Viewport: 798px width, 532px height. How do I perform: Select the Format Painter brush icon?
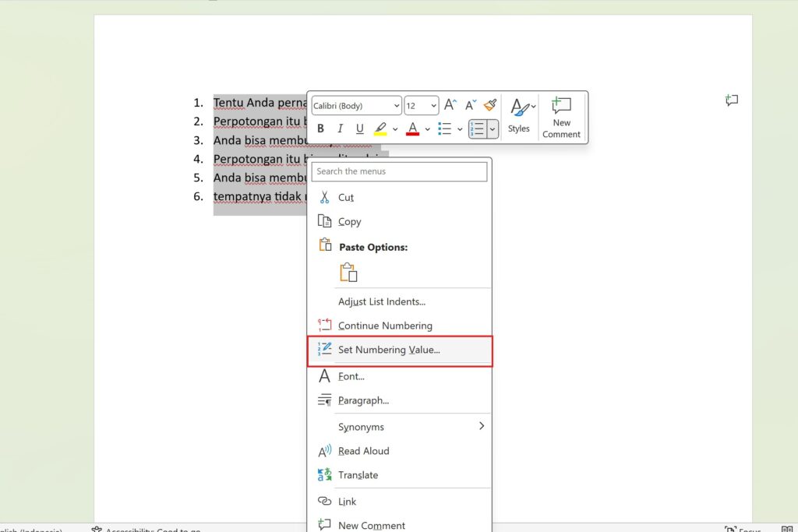pos(490,105)
